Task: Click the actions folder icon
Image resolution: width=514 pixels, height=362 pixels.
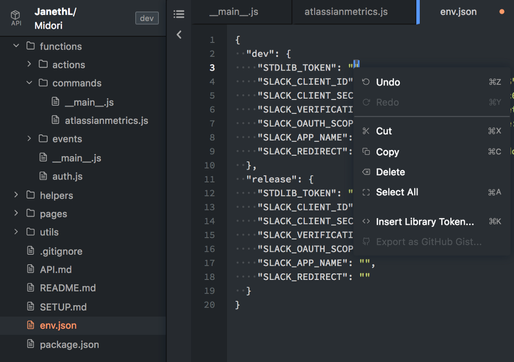Action: [x=43, y=64]
